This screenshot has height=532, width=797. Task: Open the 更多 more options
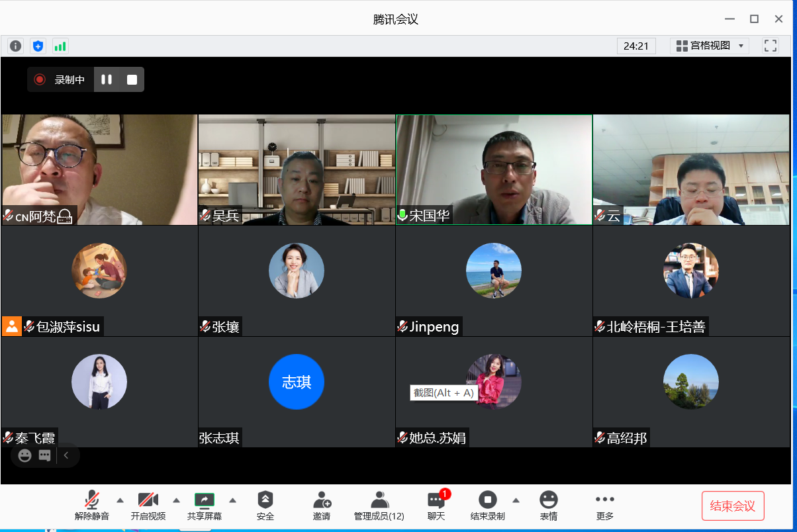[604, 506]
